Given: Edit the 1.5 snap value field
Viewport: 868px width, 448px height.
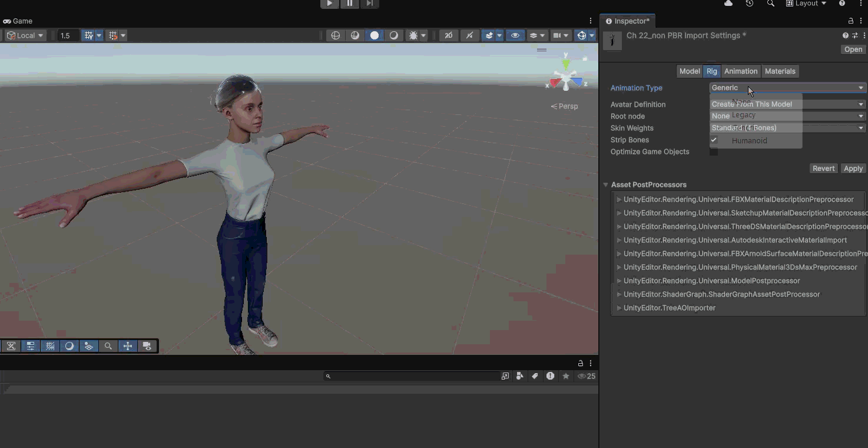Looking at the screenshot, I should click(68, 35).
